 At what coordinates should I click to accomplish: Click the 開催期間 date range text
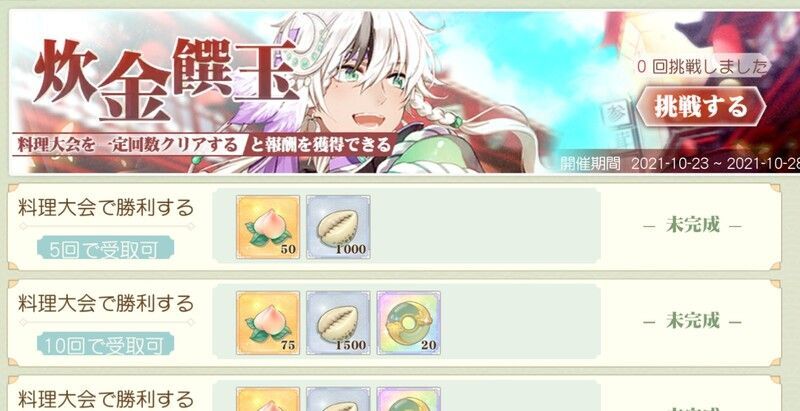680,164
